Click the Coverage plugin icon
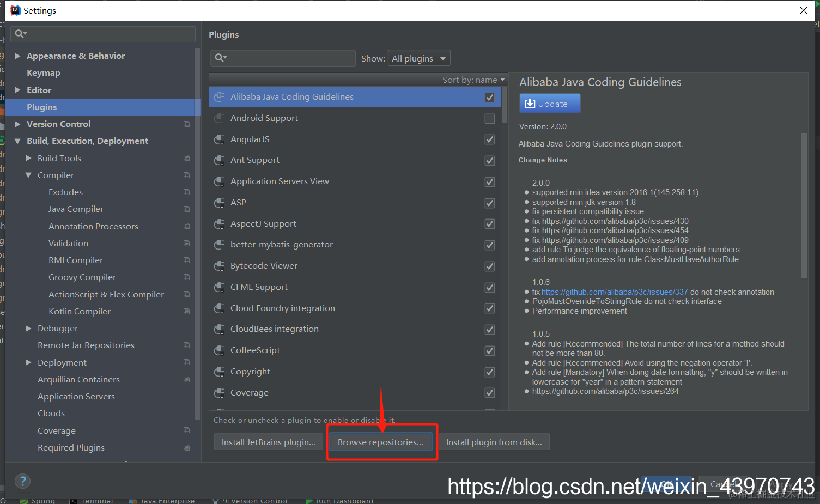Image resolution: width=820 pixels, height=504 pixels. [219, 393]
